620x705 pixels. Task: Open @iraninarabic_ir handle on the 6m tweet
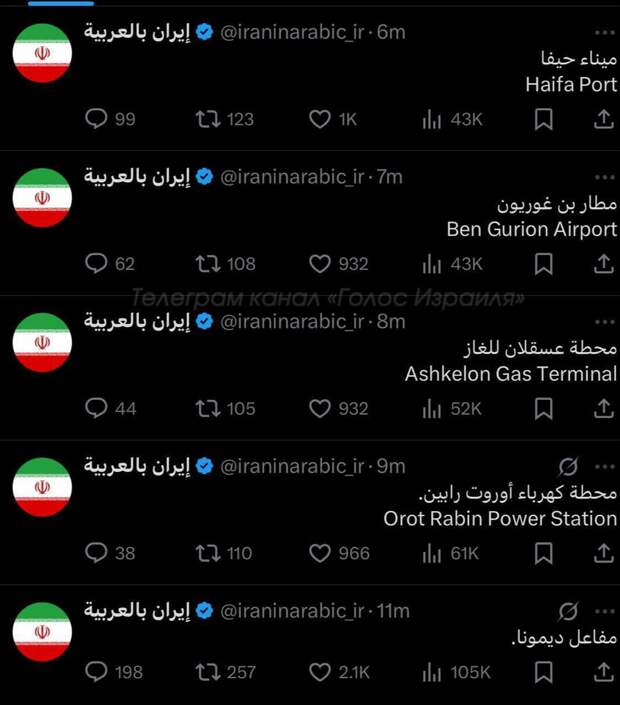pyautogui.click(x=292, y=32)
